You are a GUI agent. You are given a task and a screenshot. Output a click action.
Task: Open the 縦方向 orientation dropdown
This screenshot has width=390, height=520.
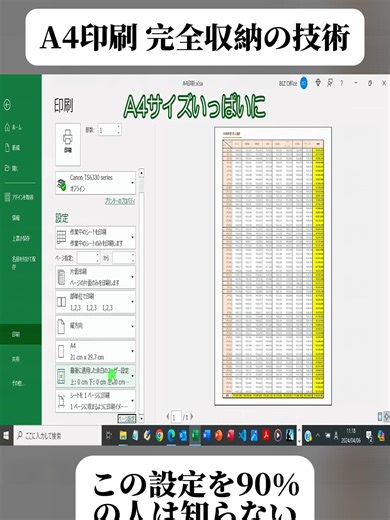click(x=96, y=326)
